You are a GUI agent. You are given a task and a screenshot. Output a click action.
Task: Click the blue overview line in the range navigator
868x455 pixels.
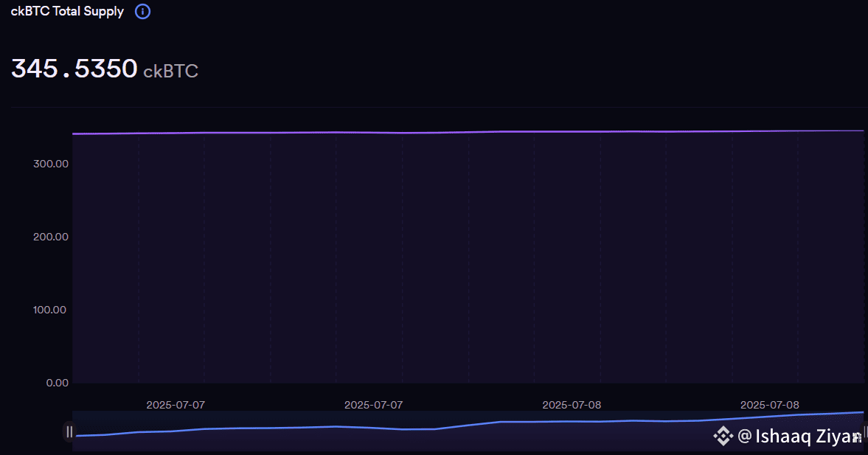(x=468, y=426)
